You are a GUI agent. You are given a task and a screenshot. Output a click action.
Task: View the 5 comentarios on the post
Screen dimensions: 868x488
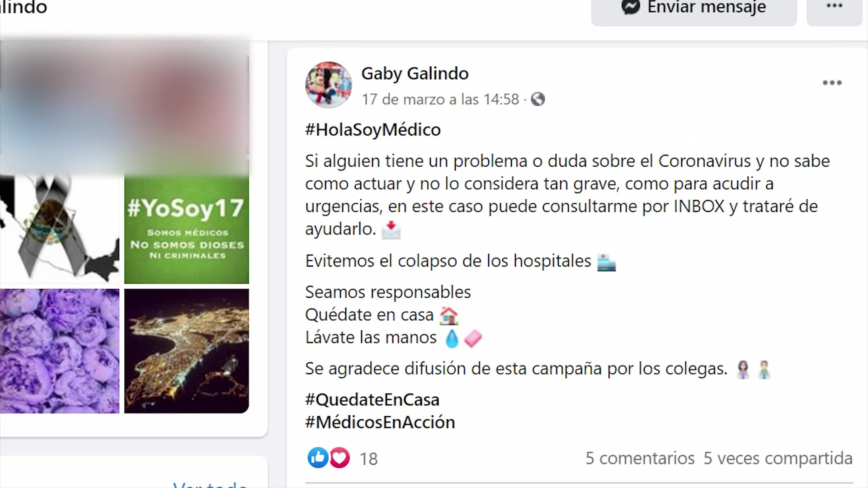[x=640, y=458]
